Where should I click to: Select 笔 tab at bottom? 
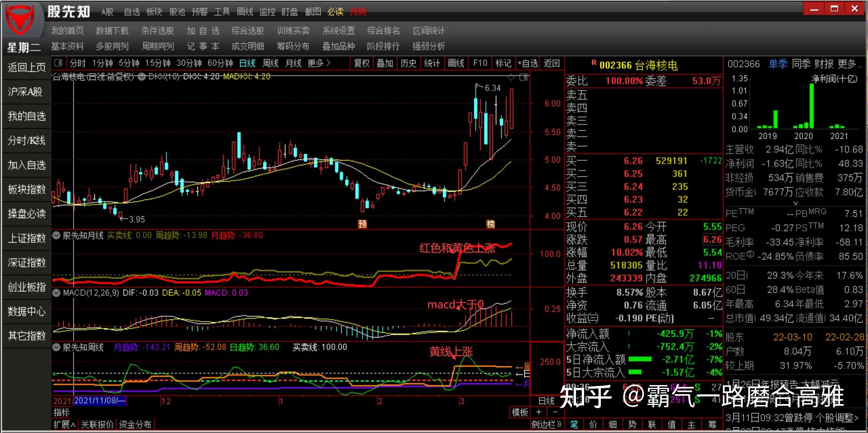point(574,424)
